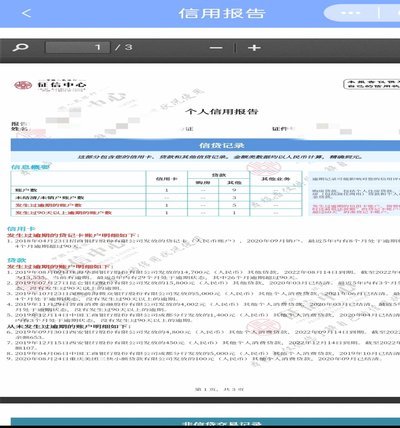Click the 购房 sub-column header
This screenshot has height=428, width=400.
(x=203, y=183)
